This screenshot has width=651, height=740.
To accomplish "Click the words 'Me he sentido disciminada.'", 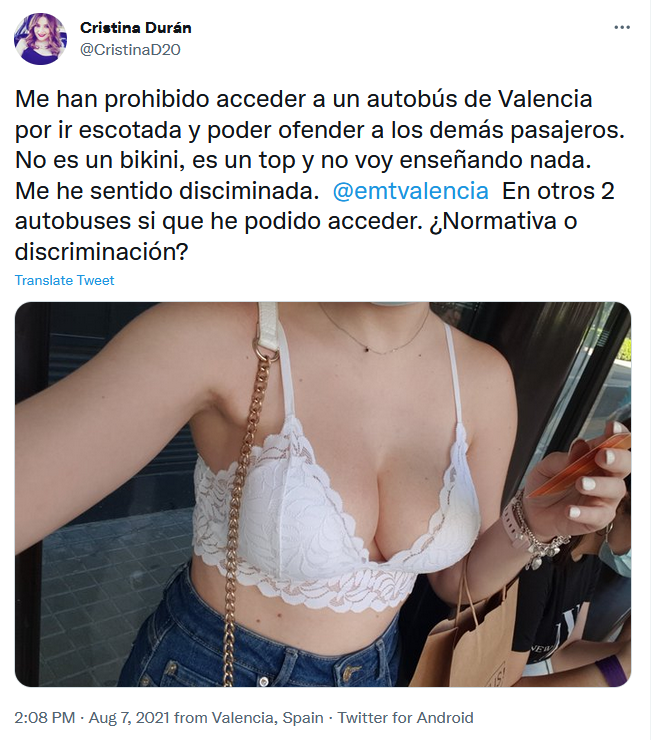I will [167, 191].
